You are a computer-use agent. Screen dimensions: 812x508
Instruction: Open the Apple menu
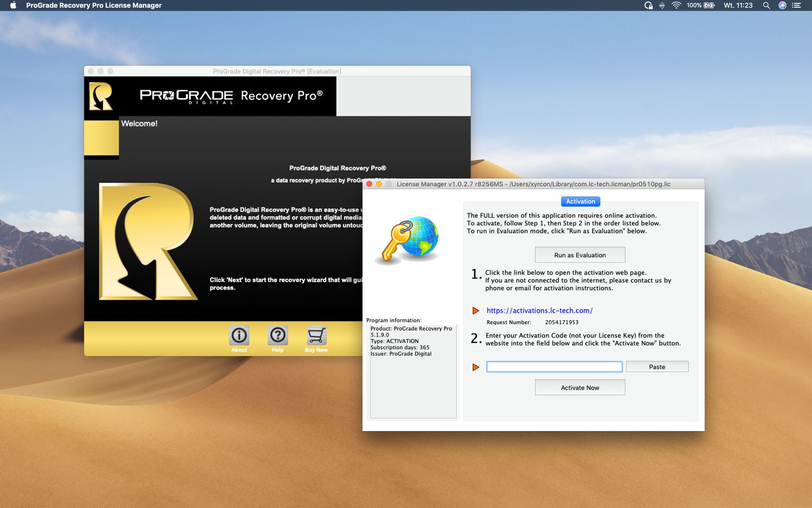tap(13, 5)
